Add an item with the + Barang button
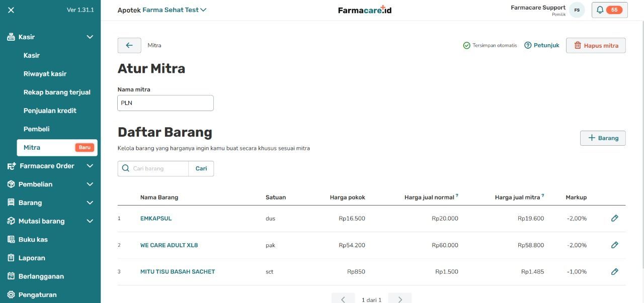The image size is (644, 303). click(x=603, y=138)
